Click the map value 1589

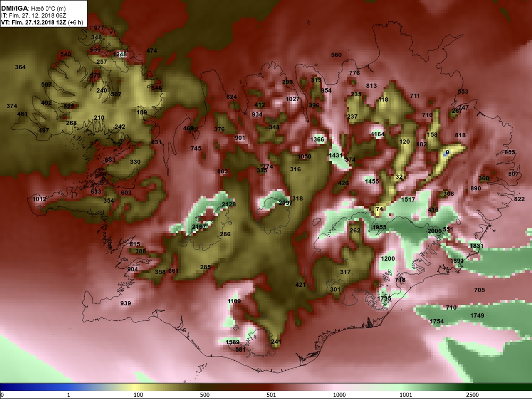coord(232,342)
